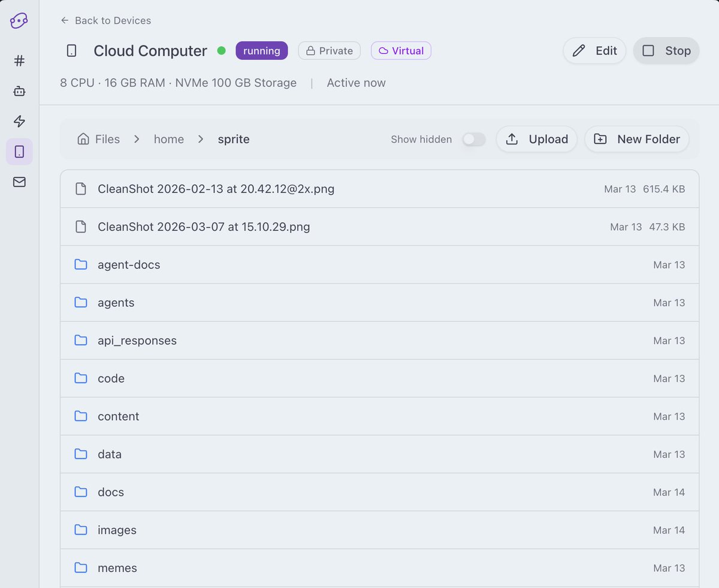Click file icon for CleanShot 2026-03-07 row
The width and height of the screenshot is (719, 588).
(x=80, y=227)
